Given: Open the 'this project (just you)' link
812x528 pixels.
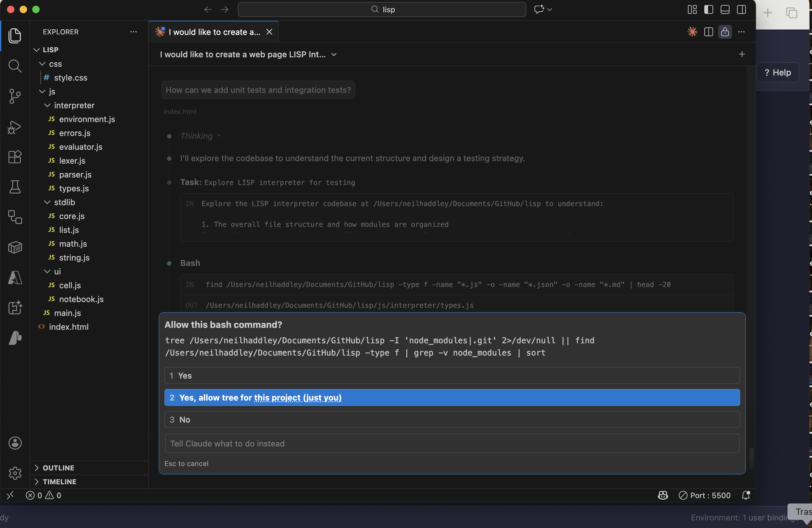Looking at the screenshot, I should [x=297, y=397].
